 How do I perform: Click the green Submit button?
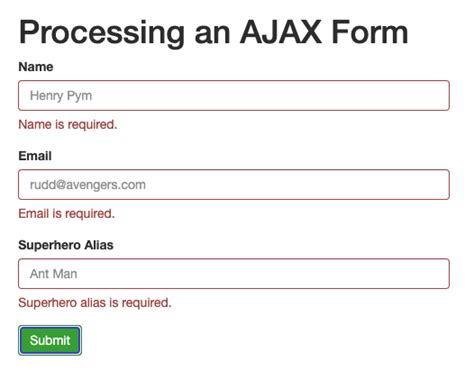pyautogui.click(x=50, y=340)
